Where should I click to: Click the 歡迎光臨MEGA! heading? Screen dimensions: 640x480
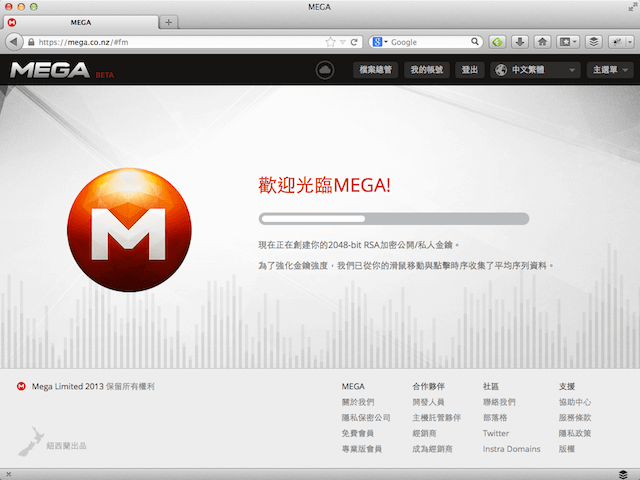(324, 185)
